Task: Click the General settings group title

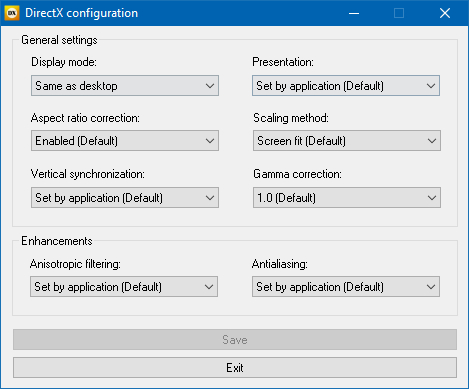Action: 59,40
